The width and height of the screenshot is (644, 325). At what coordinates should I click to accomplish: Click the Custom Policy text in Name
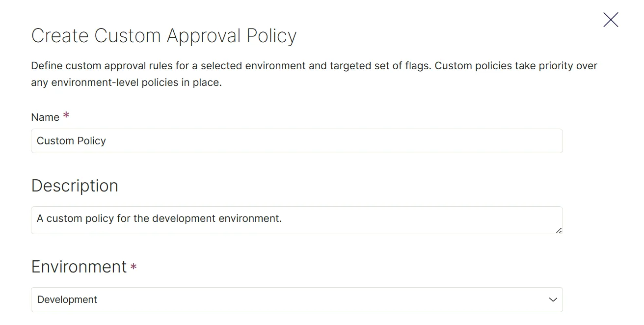click(x=71, y=141)
